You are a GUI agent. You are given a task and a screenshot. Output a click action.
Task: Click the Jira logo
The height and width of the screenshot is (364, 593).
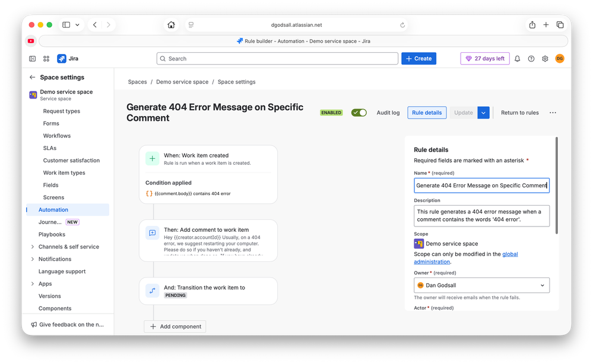68,59
